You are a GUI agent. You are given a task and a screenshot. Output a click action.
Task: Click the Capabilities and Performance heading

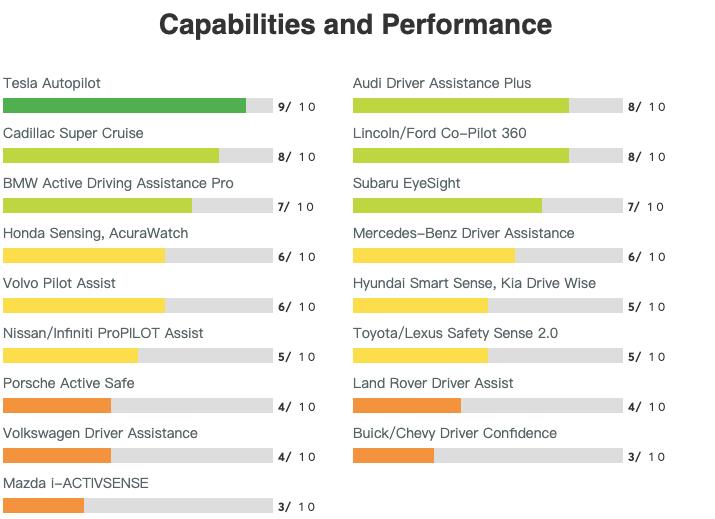(x=355, y=24)
